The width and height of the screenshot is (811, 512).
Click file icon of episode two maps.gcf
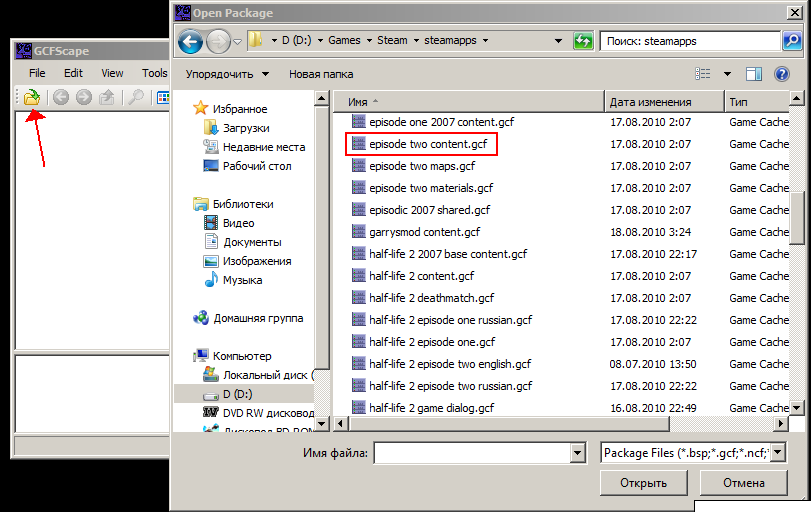click(x=358, y=165)
